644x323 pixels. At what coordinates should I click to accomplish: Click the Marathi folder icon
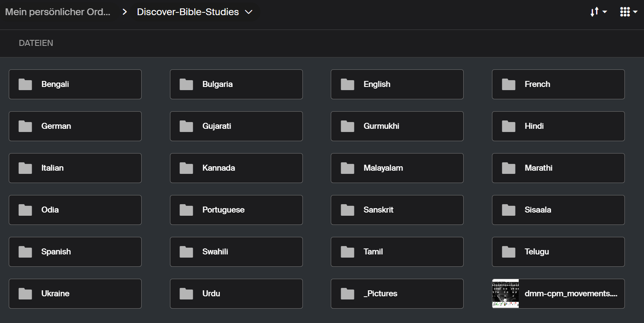click(509, 168)
